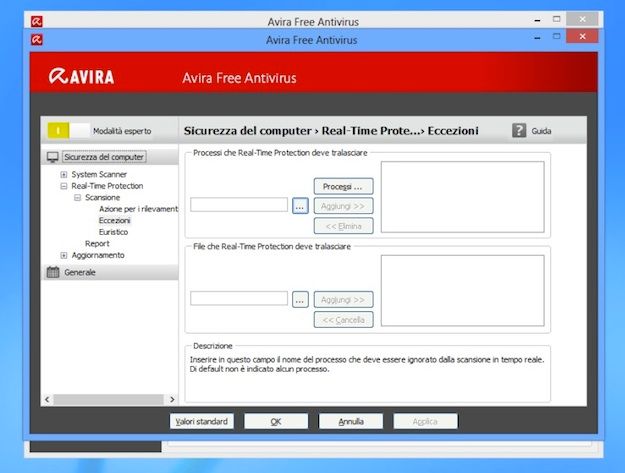The height and width of the screenshot is (473, 625).
Task: Open Azione per i rilevamenti settings
Action: pos(138,209)
